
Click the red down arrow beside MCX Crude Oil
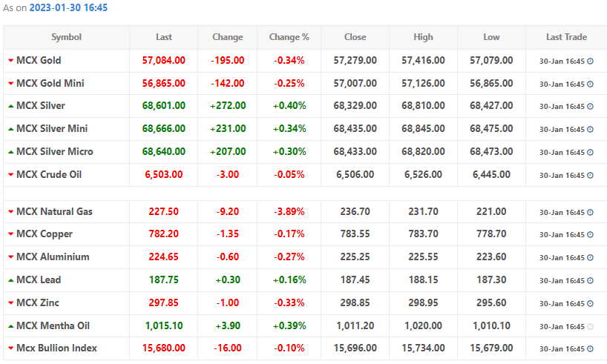[11, 174]
